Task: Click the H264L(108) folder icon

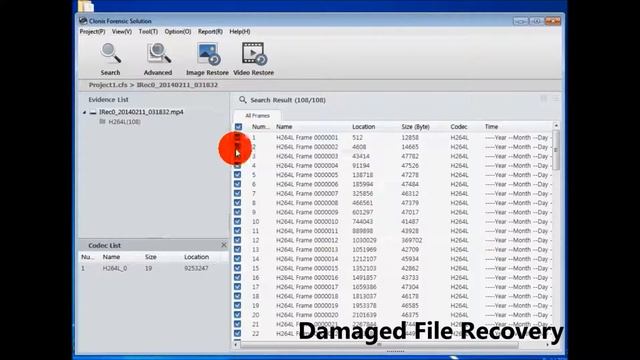Action: (102, 122)
